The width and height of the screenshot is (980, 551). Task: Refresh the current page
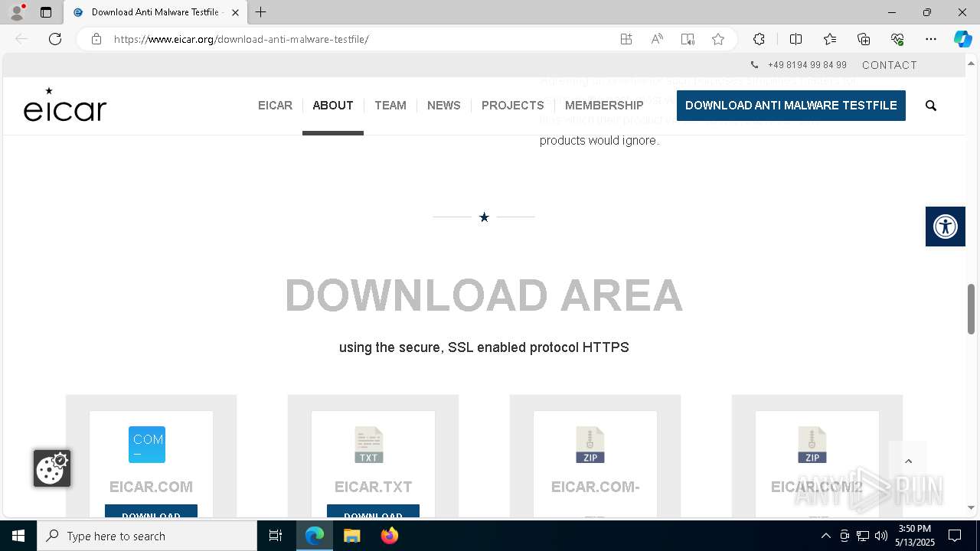click(x=55, y=39)
